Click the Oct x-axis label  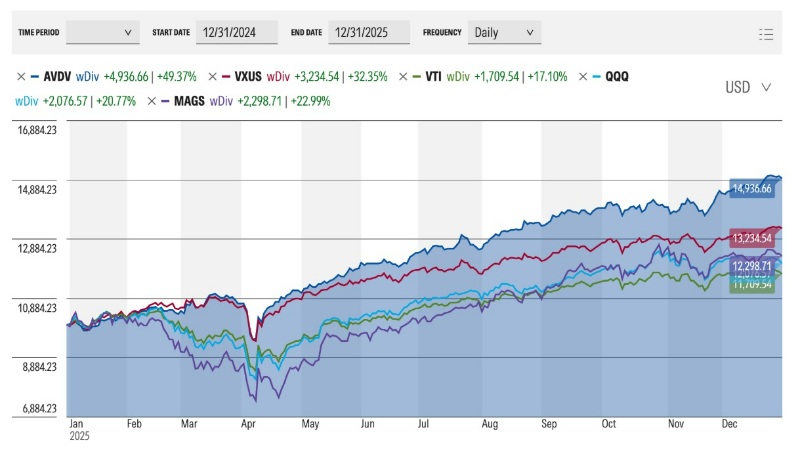click(x=609, y=424)
